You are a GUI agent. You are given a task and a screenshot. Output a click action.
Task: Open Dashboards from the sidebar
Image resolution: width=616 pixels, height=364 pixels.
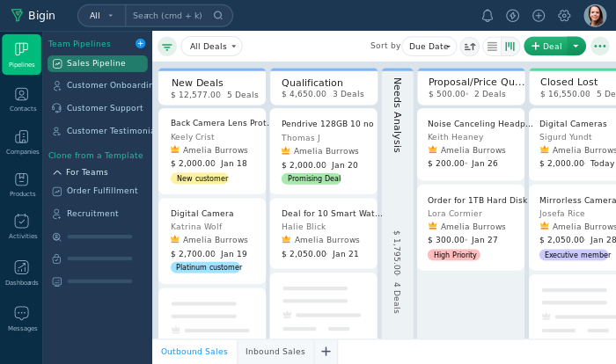pos(22,273)
